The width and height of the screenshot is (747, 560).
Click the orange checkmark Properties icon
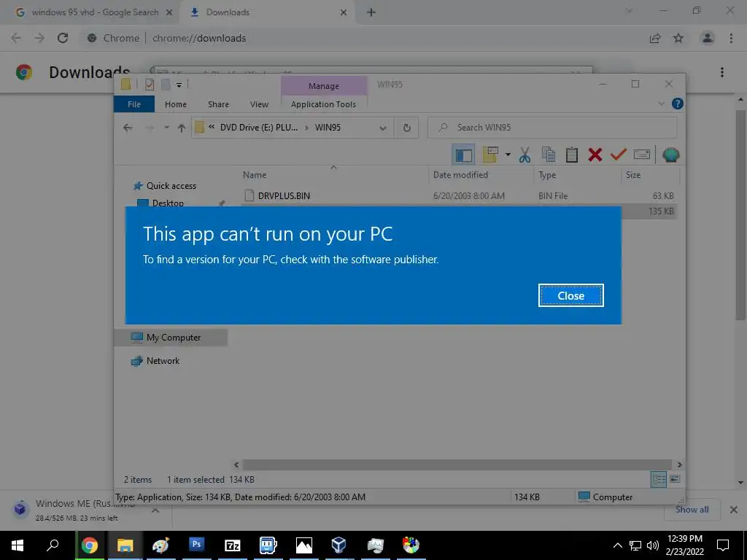point(619,155)
